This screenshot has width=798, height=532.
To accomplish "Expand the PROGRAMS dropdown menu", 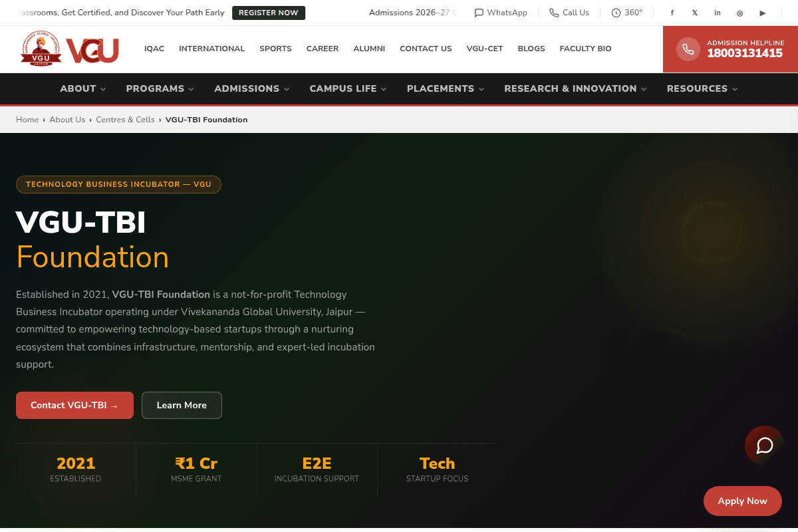I will point(160,88).
